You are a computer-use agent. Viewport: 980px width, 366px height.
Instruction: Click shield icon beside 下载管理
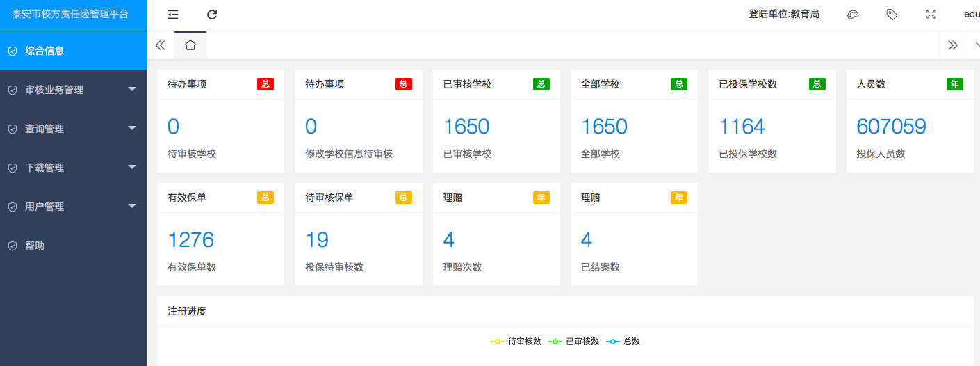(12, 168)
